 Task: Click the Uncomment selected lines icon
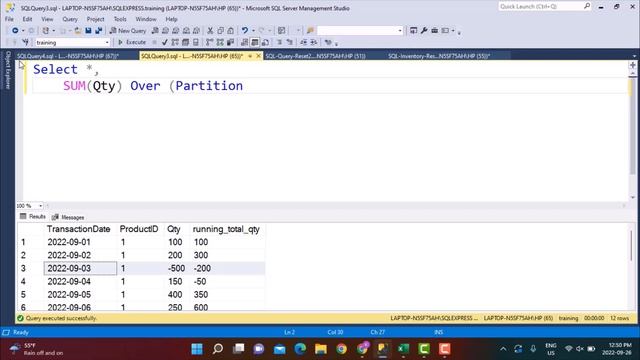pyautogui.click(x=289, y=42)
